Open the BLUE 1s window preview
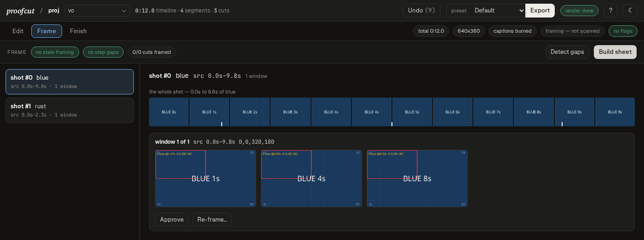Image resolution: width=644 pixels, height=240 pixels. (x=206, y=178)
